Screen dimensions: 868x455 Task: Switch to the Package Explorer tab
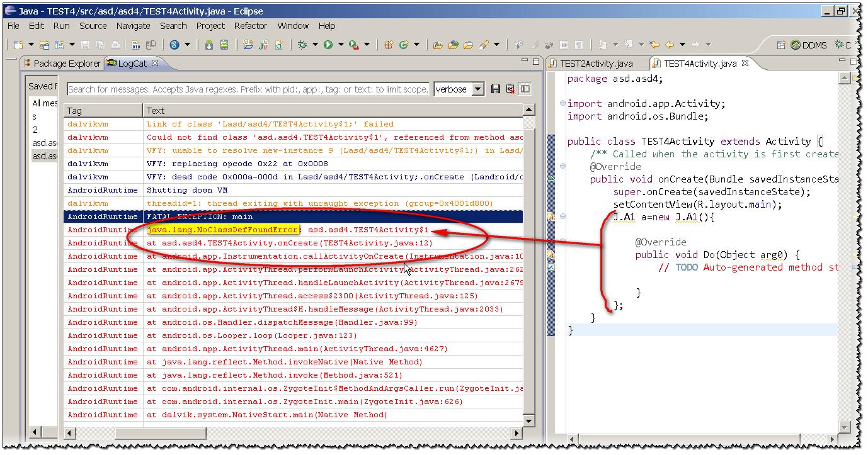tap(62, 64)
